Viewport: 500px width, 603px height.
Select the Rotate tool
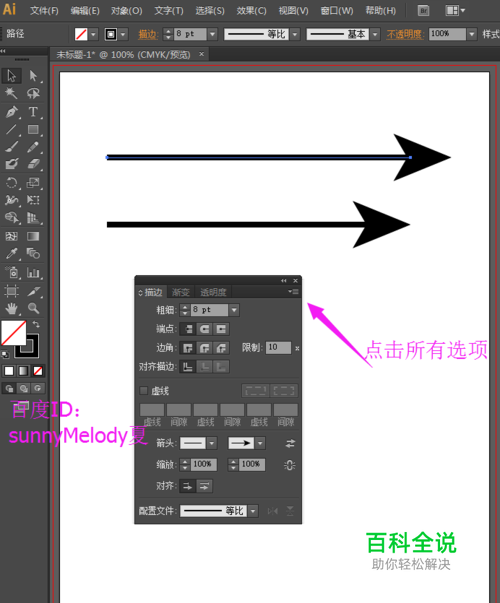click(x=12, y=183)
